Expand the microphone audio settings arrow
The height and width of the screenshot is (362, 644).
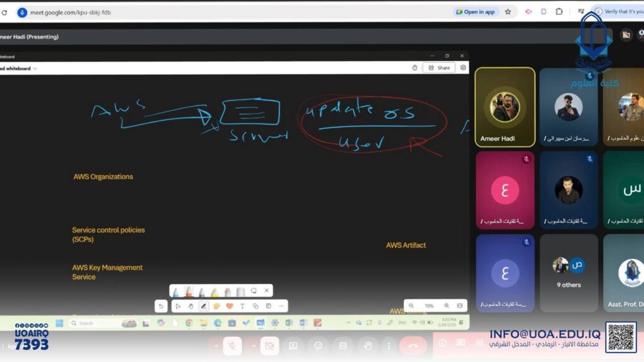point(216,346)
